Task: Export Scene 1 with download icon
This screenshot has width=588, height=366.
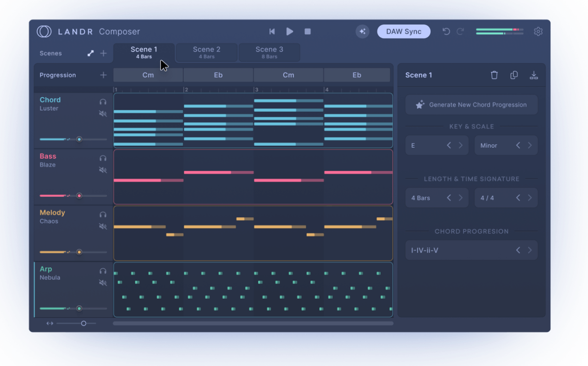Action: [x=534, y=75]
